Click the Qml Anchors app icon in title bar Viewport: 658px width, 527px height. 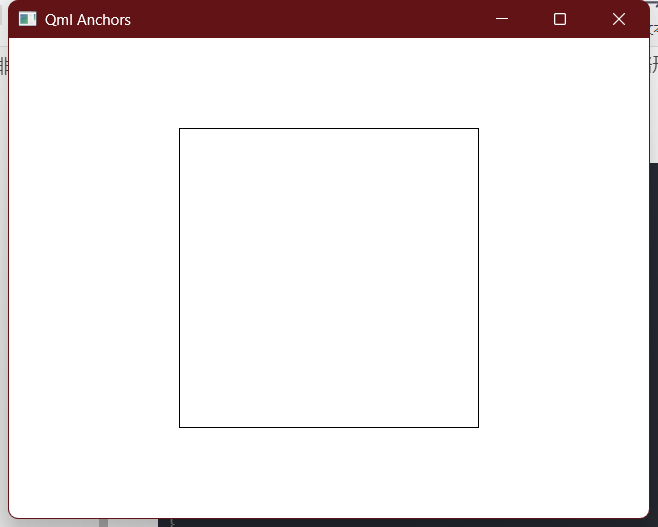[28, 19]
